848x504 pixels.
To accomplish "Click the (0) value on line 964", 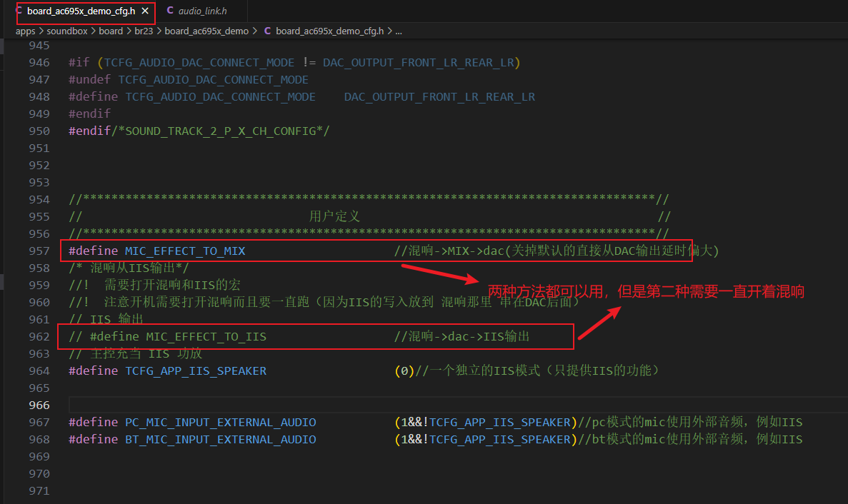I will click(404, 371).
